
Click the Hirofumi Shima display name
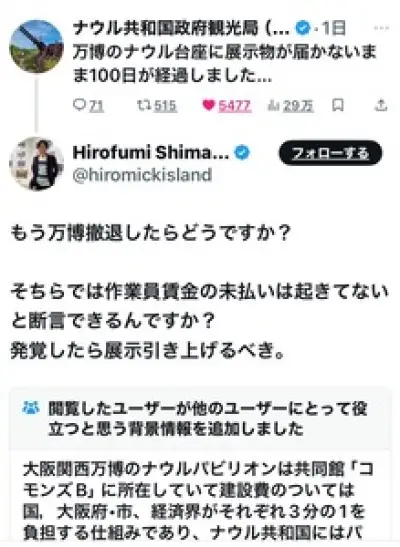151,152
